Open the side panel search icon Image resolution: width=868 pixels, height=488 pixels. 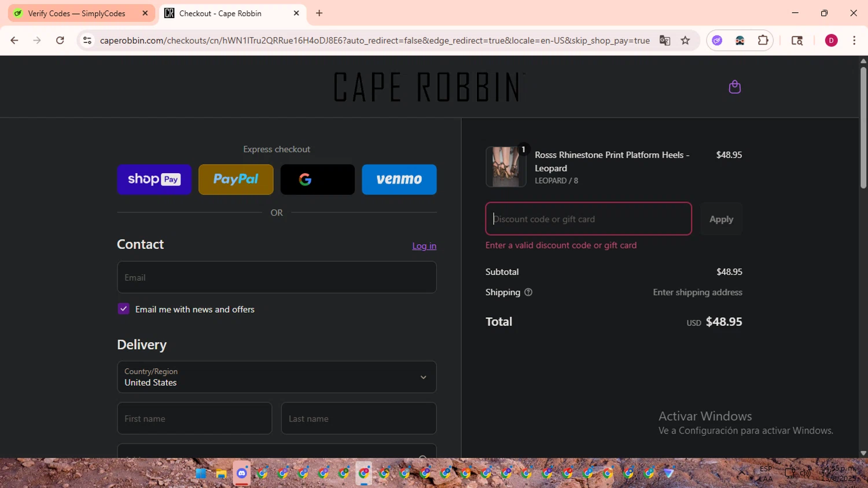click(x=797, y=41)
